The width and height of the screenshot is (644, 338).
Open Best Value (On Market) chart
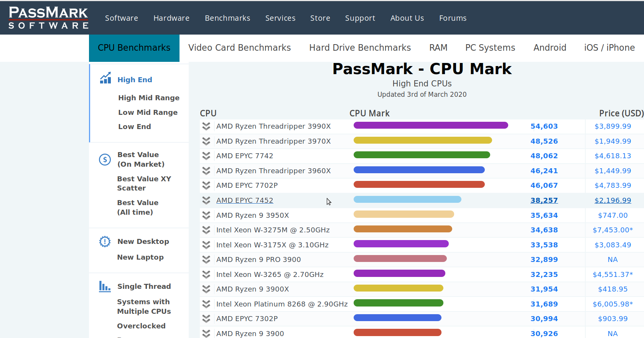coord(141,159)
